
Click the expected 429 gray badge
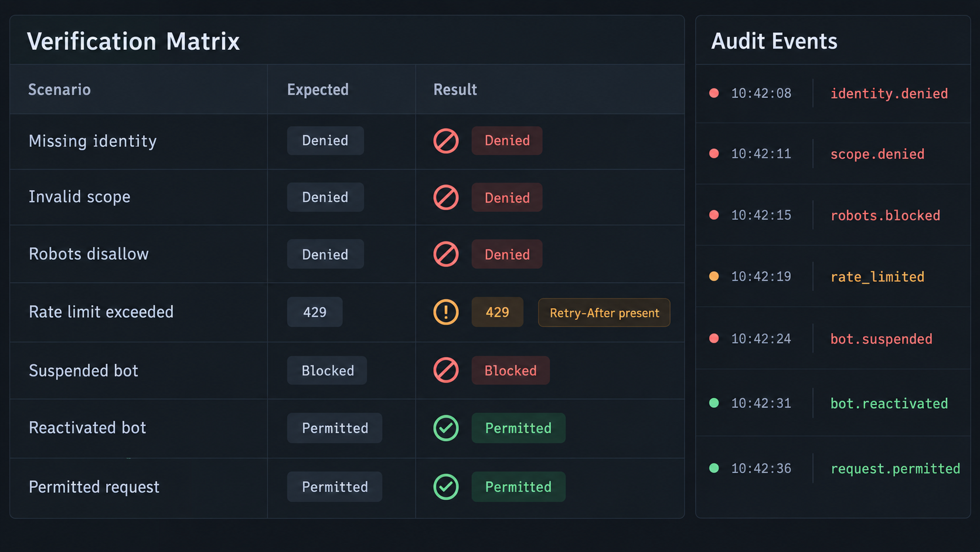[315, 312]
